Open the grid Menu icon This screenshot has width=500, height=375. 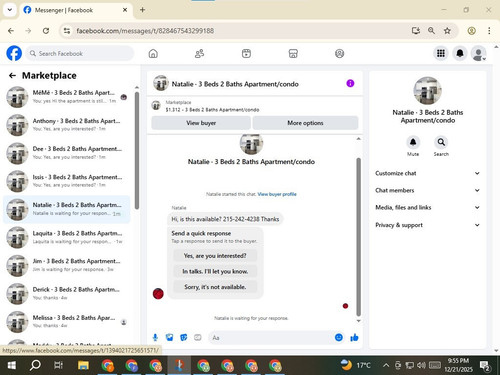[x=441, y=53]
